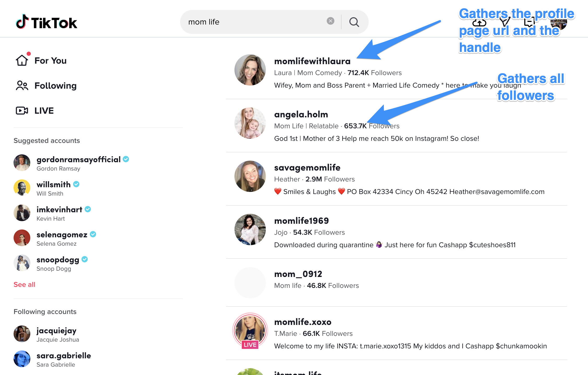Screen dimensions: 588x375
Task: Click angela.holm profile picture
Action: tap(250, 123)
